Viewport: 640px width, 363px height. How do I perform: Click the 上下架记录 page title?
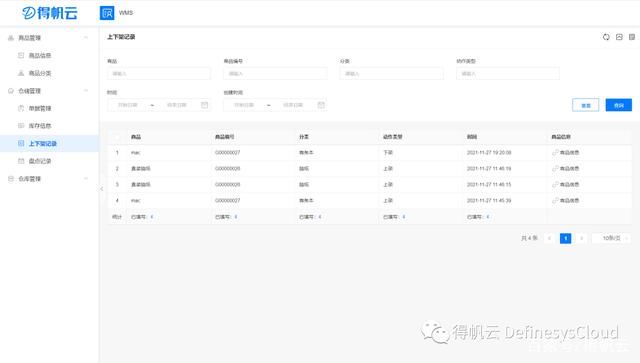[121, 37]
